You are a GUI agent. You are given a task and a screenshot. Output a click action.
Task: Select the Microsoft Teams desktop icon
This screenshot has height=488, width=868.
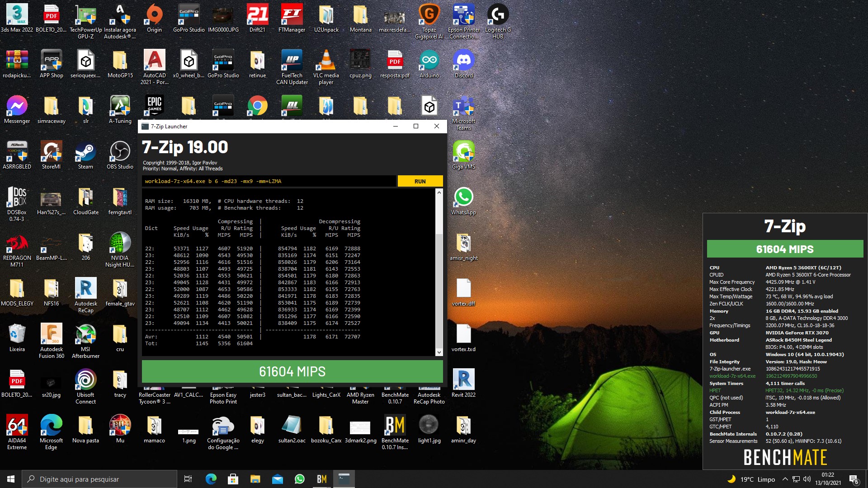(463, 113)
